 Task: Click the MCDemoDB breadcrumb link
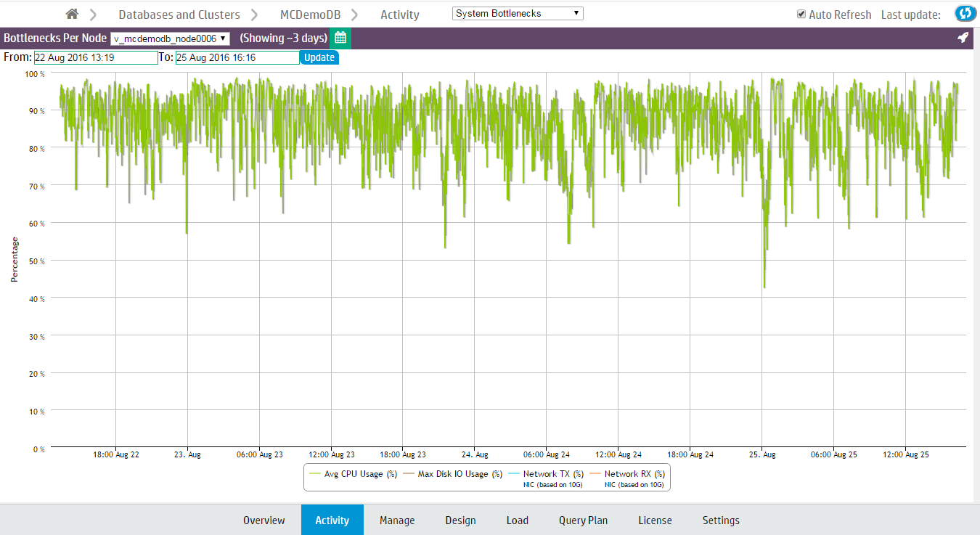[x=310, y=15]
